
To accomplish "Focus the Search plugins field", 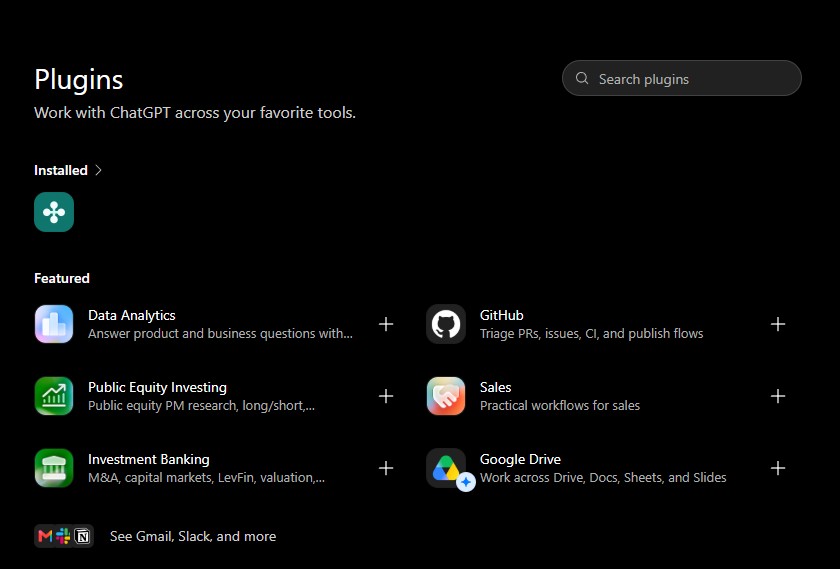I will [681, 78].
